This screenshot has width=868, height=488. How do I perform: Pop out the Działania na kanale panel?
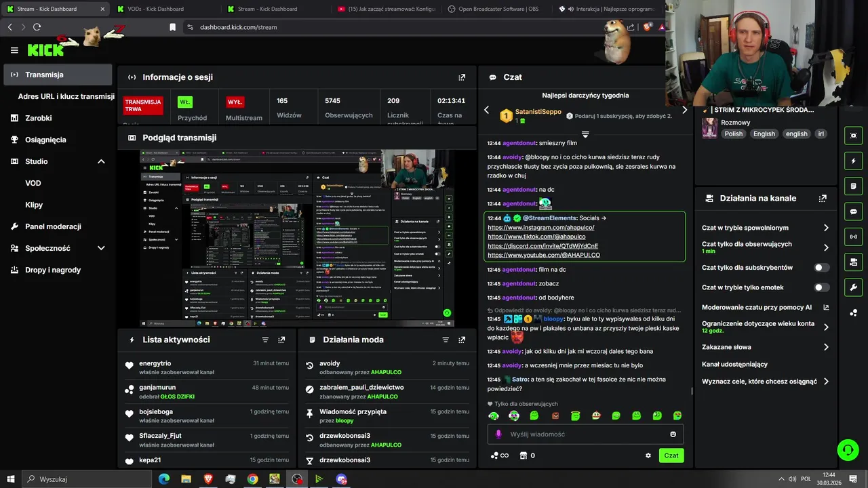[x=823, y=199]
